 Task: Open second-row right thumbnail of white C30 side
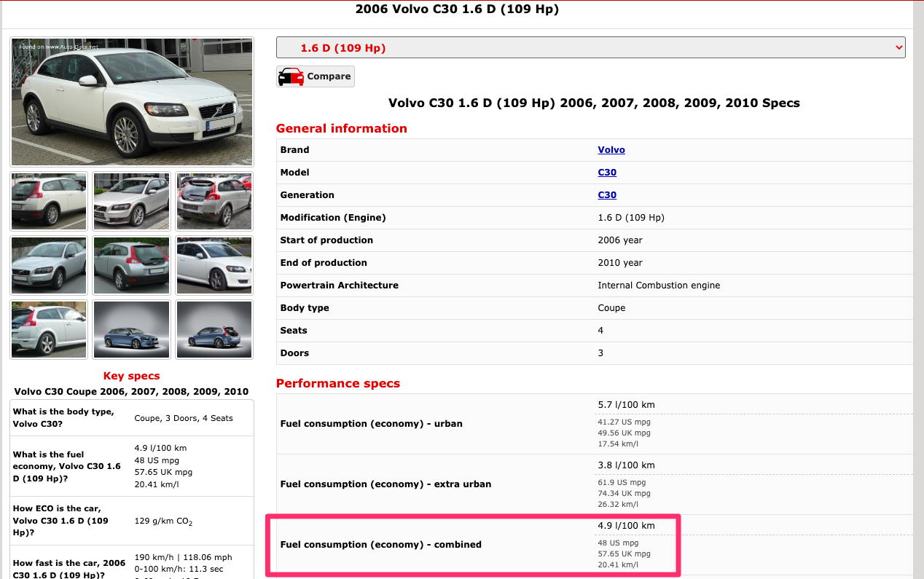pyautogui.click(x=215, y=265)
